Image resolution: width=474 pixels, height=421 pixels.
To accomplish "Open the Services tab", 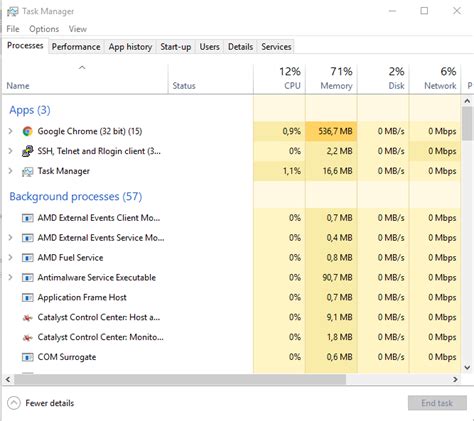I will pos(276,47).
